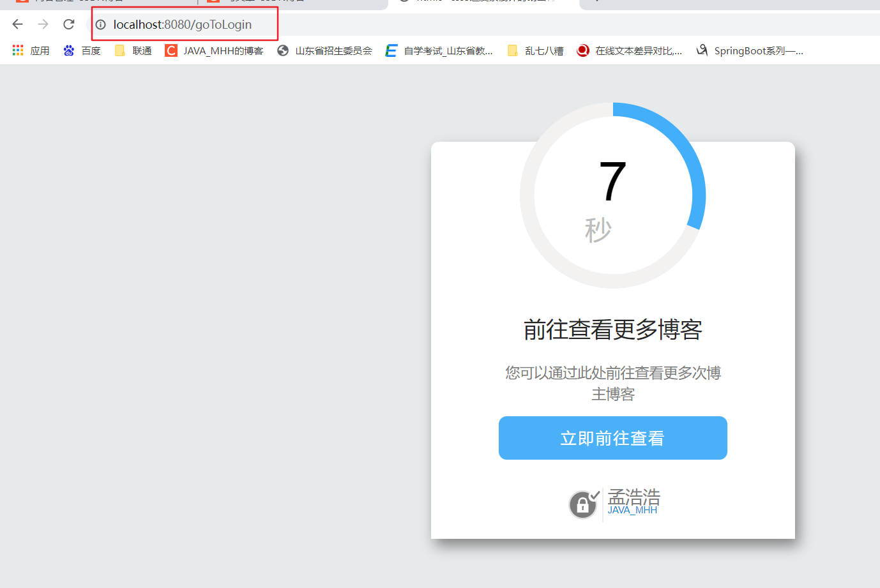Select the 百度 bookmark icon
Image resolution: width=880 pixels, height=588 pixels.
coord(69,50)
